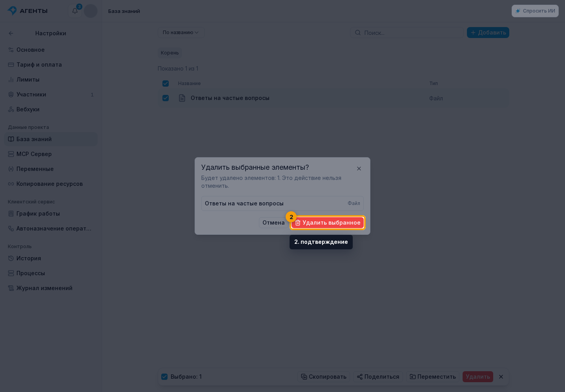Screen dimensions: 565x392
Task: Click the red Удалить button in bottom bar
Action: coord(478,377)
